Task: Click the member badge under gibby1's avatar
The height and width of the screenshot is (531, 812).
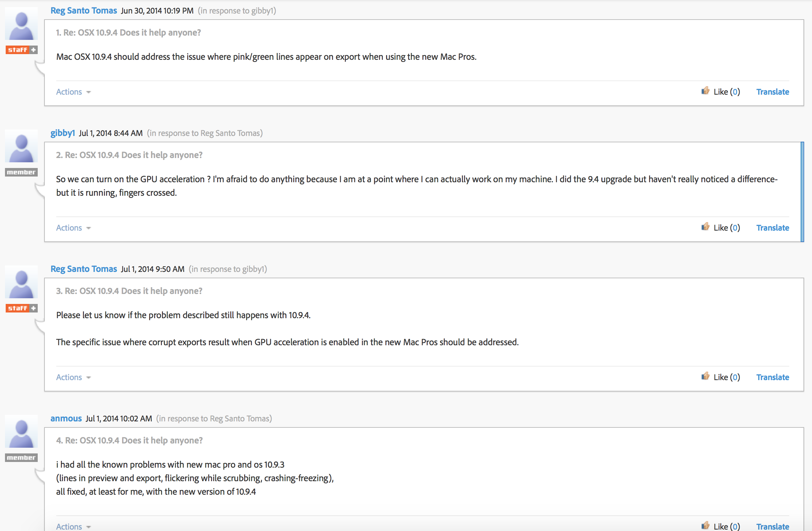Action: (21, 172)
